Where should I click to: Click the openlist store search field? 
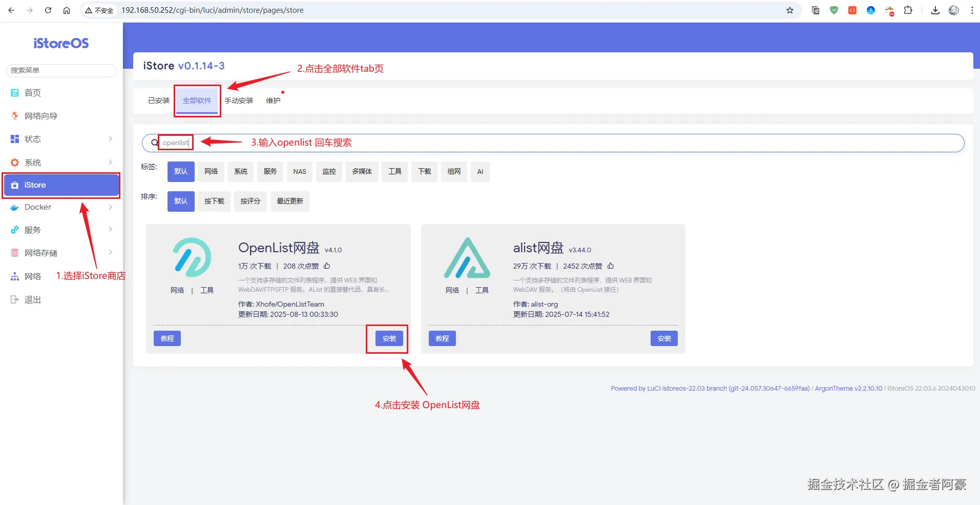[553, 143]
